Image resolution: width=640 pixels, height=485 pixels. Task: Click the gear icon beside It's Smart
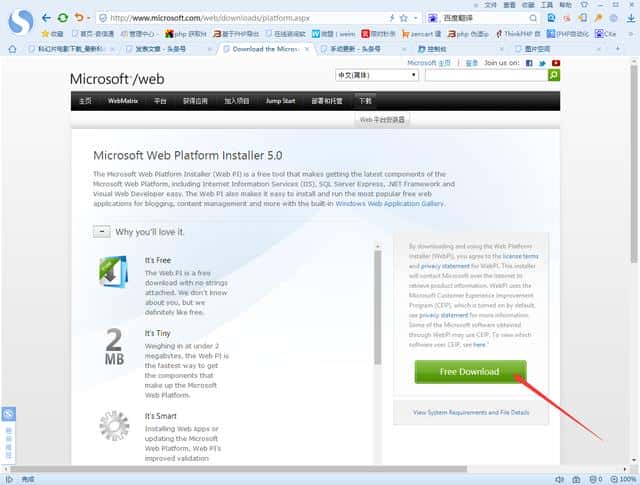click(x=114, y=426)
